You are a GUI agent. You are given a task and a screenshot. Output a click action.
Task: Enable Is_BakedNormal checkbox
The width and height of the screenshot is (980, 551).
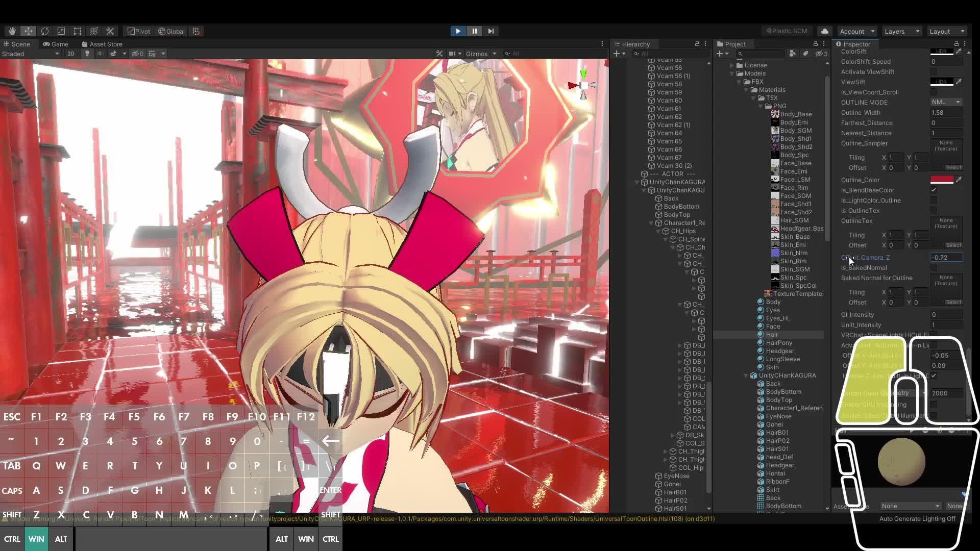tap(934, 268)
